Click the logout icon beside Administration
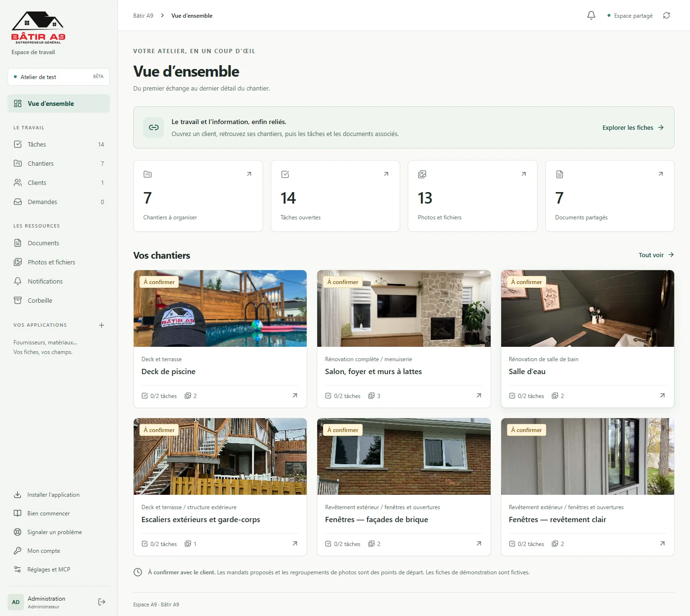This screenshot has height=616, width=690. (x=102, y=602)
